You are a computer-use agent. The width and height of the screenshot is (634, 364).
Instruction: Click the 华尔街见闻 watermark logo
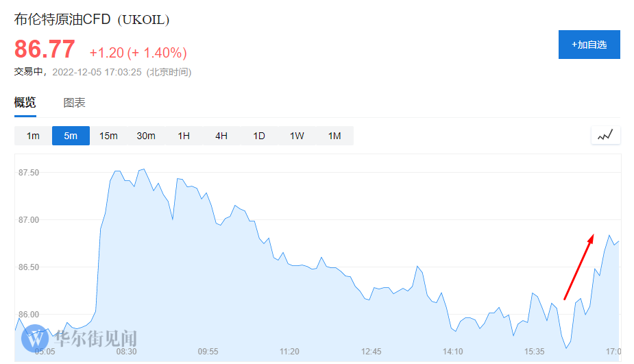click(80, 338)
